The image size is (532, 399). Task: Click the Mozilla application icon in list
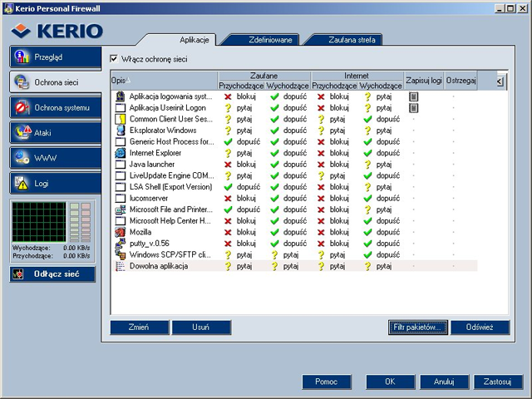121,232
